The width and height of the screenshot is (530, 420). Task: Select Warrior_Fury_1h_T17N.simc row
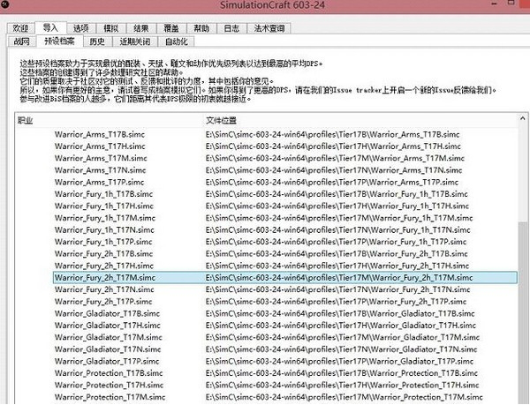coord(104,230)
